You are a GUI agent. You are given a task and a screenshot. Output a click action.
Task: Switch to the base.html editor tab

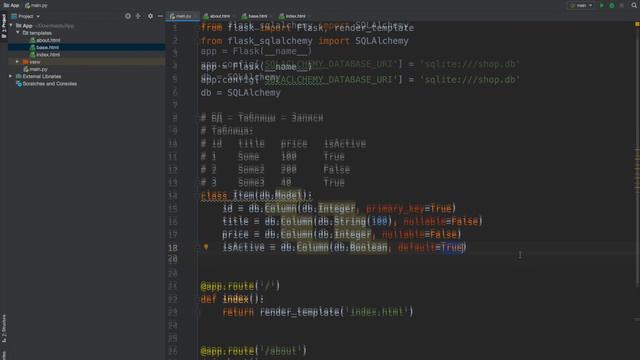click(x=256, y=16)
